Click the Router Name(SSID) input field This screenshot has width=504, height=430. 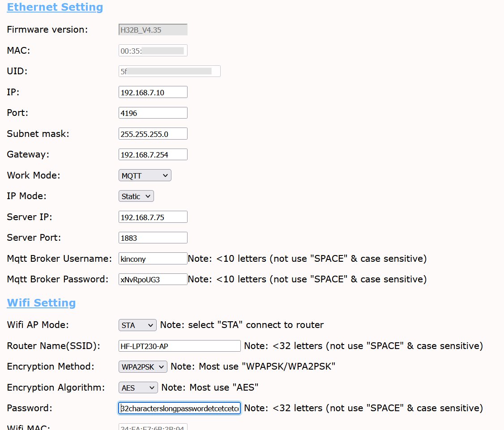[179, 346]
